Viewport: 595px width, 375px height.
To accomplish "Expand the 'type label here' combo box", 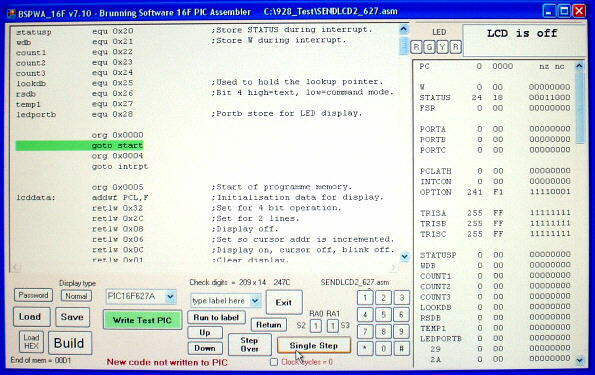I will pyautogui.click(x=255, y=301).
